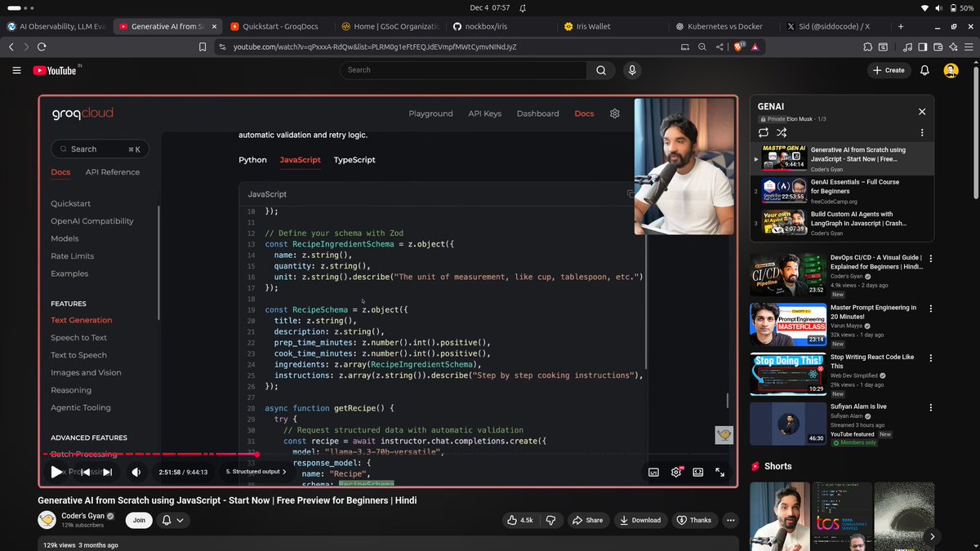Share the video
Viewport: 980px width, 551px height.
(588, 520)
